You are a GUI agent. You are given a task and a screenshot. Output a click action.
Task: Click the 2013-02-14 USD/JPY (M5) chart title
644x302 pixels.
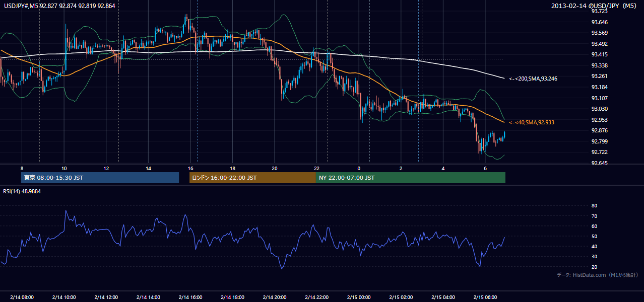tap(595, 6)
